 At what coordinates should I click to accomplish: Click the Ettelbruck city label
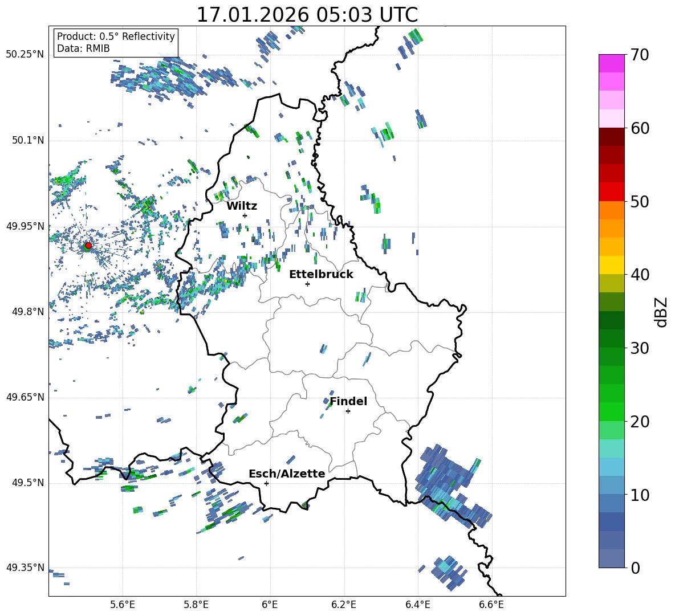coord(321,275)
